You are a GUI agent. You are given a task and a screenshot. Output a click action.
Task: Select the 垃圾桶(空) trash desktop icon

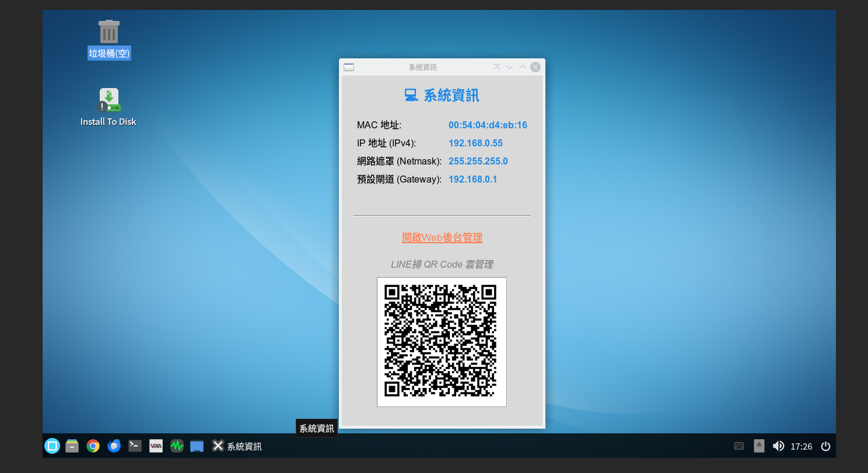coord(109,40)
